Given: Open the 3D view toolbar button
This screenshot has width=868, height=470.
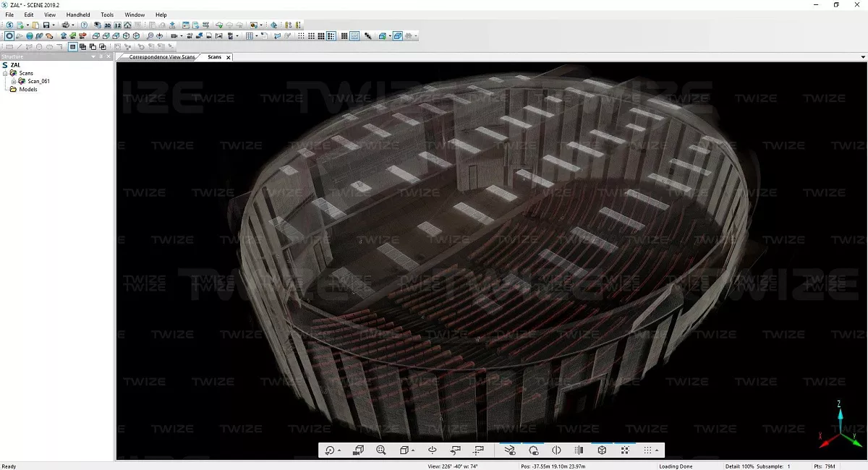Looking at the screenshot, I should 107,25.
